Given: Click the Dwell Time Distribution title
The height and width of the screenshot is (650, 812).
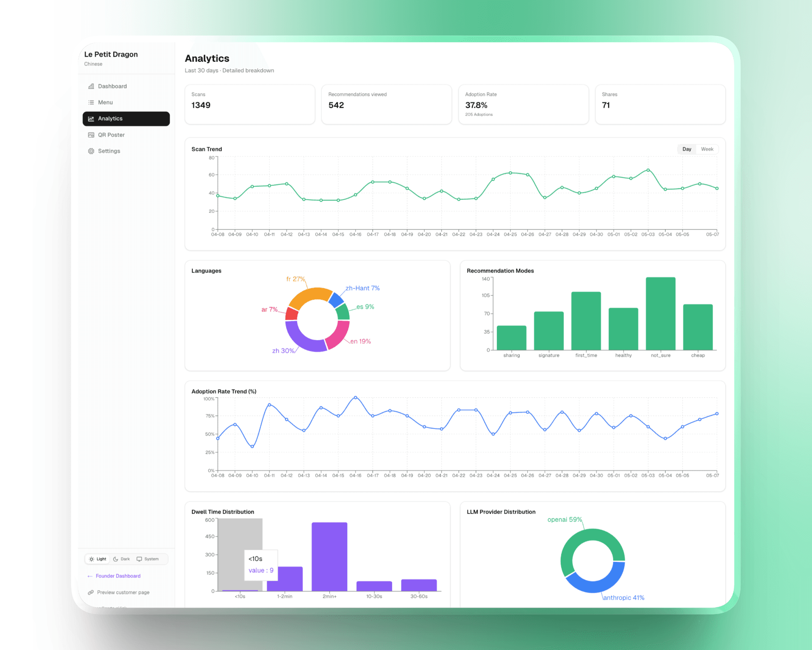Looking at the screenshot, I should click(223, 512).
